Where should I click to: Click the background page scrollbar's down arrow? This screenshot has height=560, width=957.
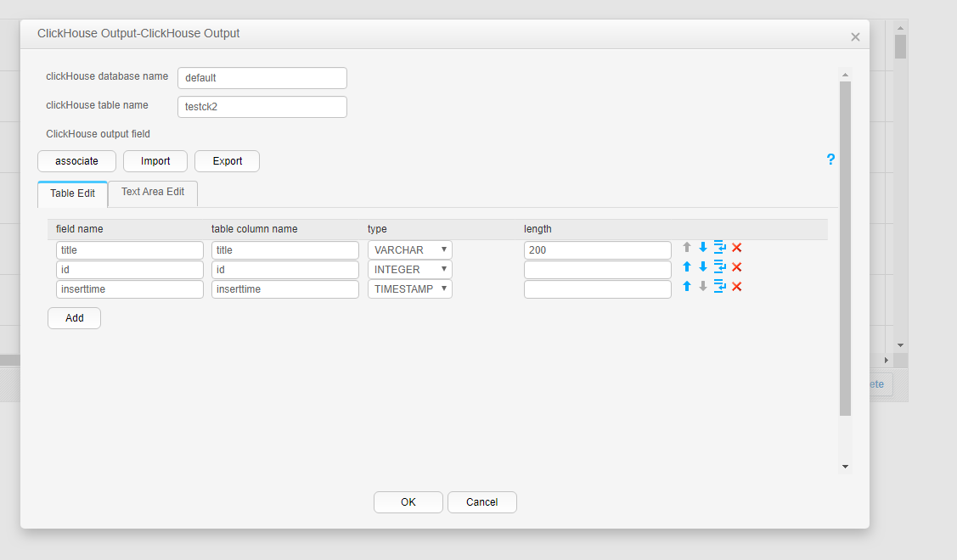[x=900, y=345]
